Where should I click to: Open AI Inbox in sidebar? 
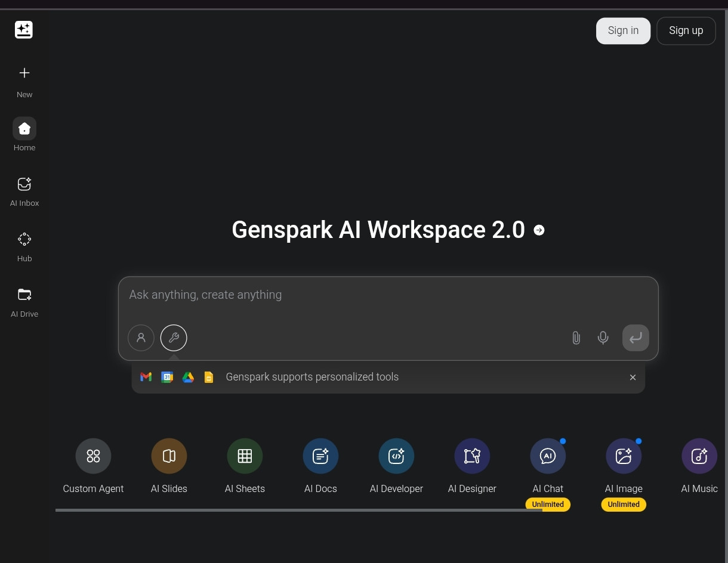[x=24, y=184]
